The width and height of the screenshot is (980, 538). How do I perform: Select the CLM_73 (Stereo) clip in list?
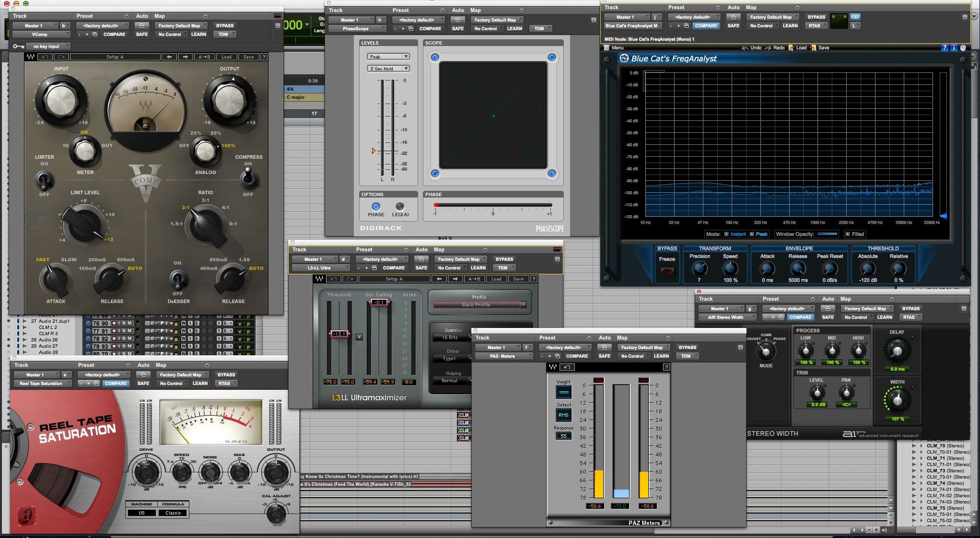(x=945, y=471)
